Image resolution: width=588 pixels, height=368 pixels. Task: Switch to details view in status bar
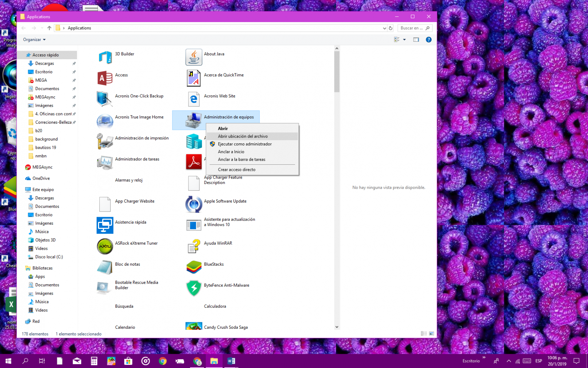[x=424, y=334]
